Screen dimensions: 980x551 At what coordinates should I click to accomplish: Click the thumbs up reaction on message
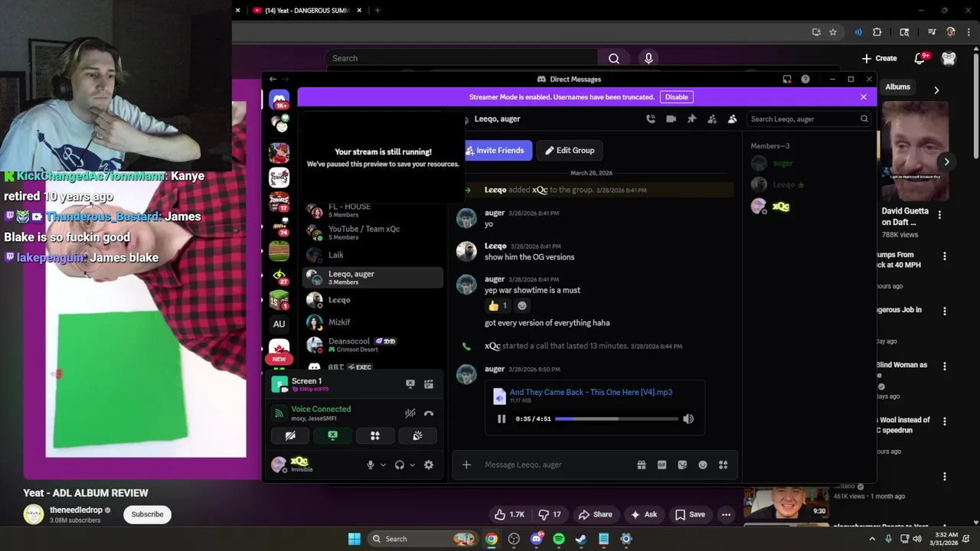click(x=498, y=305)
